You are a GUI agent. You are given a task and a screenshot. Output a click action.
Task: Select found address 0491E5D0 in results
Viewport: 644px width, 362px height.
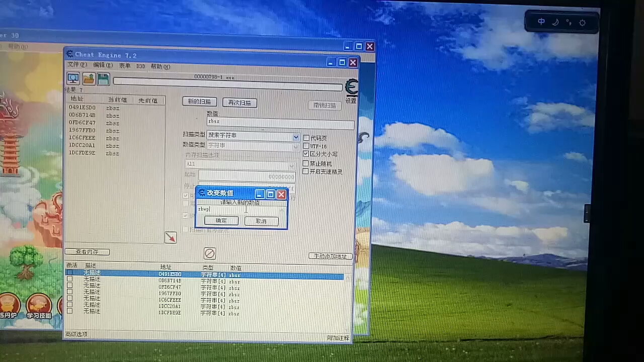82,108
